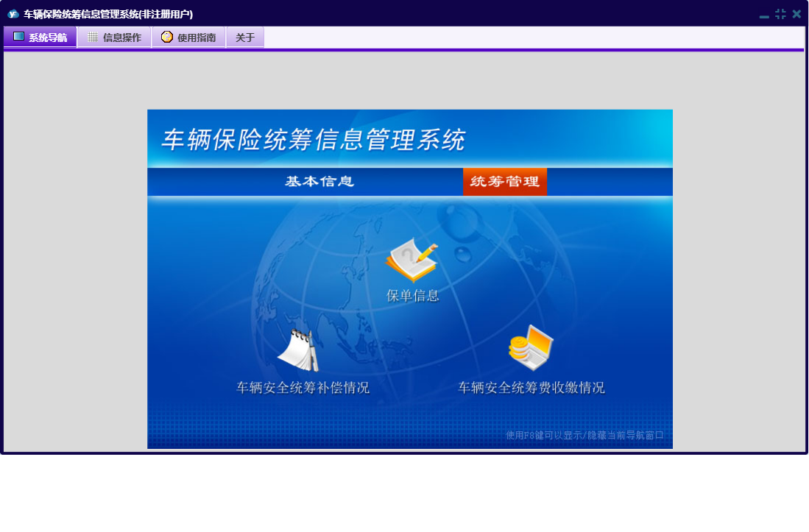Click the 车辆保险统筹信息管理系统 banner heading
This screenshot has width=809, height=532.
pyautogui.click(x=314, y=139)
